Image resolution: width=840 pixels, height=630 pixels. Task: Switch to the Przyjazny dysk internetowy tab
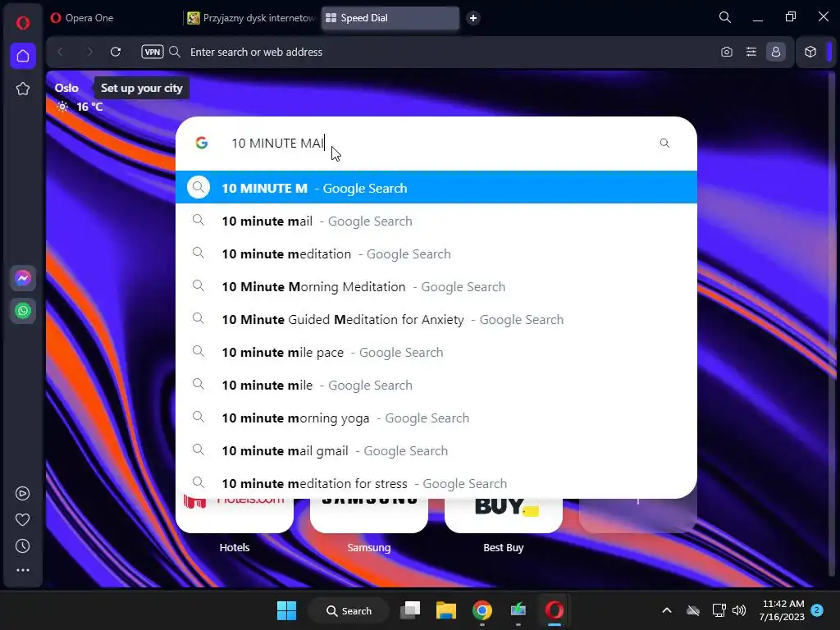tap(251, 18)
